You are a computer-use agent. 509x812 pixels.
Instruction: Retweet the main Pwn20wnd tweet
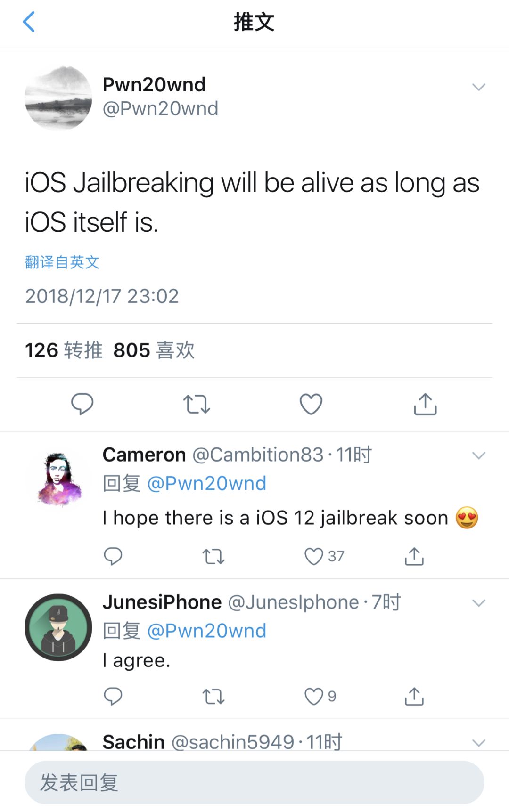pyautogui.click(x=197, y=404)
